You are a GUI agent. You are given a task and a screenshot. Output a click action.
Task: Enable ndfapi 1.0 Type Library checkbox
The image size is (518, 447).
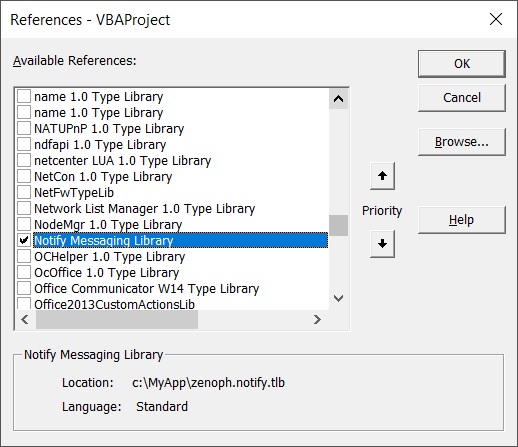[x=24, y=144]
